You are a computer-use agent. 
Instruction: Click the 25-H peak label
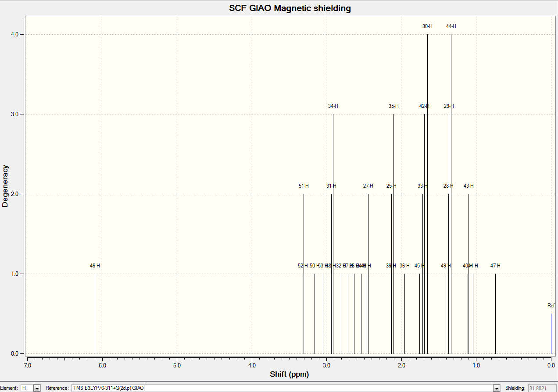coord(391,186)
